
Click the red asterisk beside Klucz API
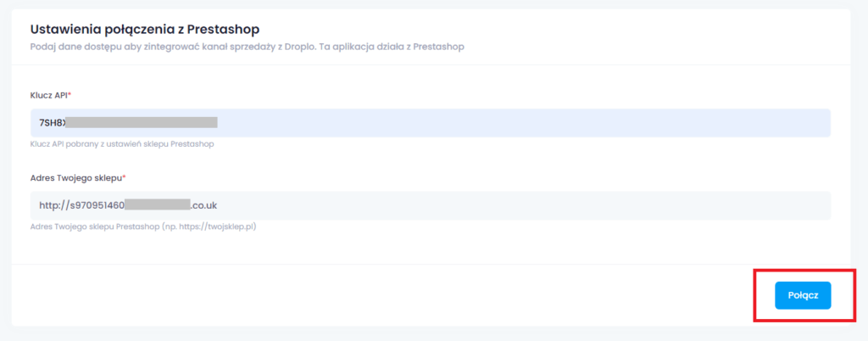[70, 95]
